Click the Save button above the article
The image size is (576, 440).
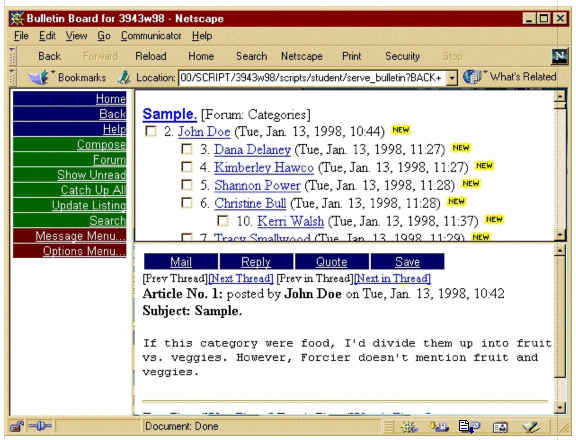coord(407,262)
